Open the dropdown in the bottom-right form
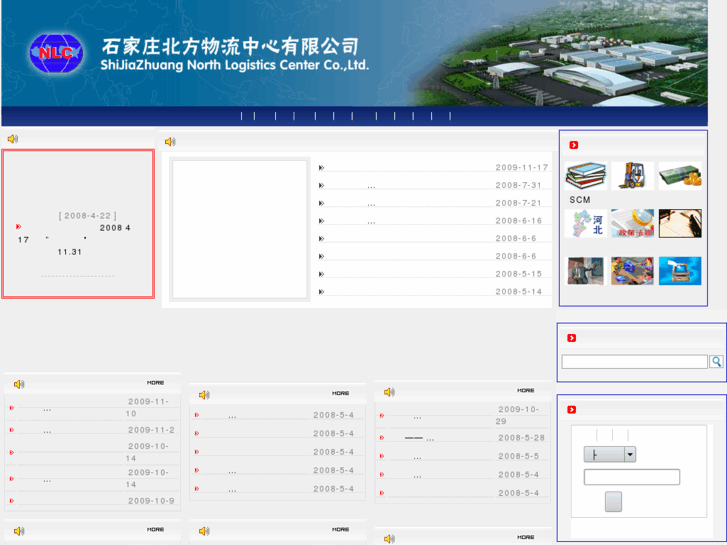The image size is (727, 545). [x=610, y=454]
